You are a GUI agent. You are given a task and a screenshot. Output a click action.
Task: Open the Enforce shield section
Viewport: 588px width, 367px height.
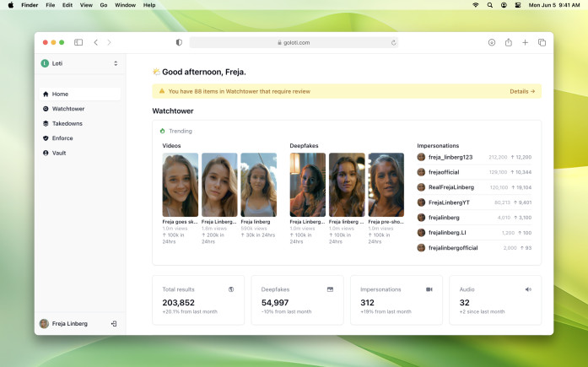click(x=62, y=138)
